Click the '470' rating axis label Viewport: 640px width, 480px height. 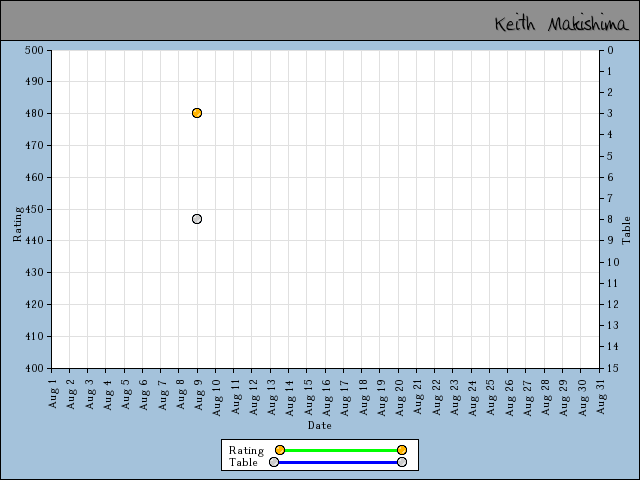34,145
